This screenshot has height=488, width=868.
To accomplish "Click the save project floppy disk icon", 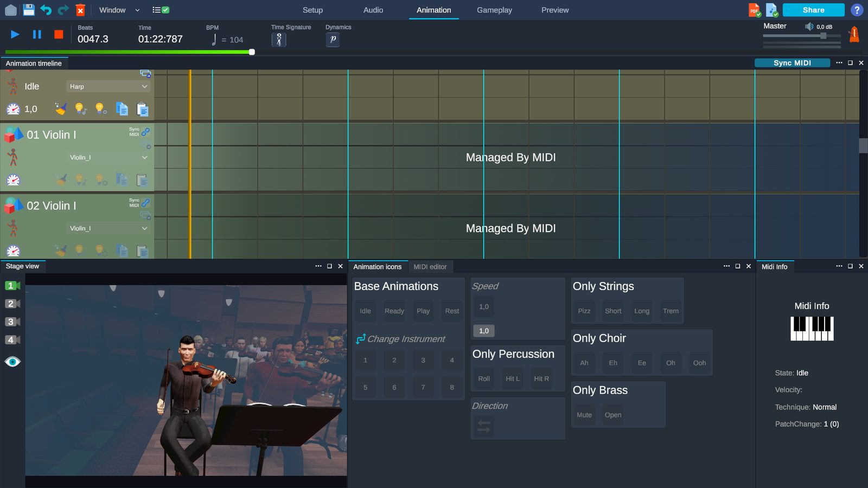I will click(29, 10).
